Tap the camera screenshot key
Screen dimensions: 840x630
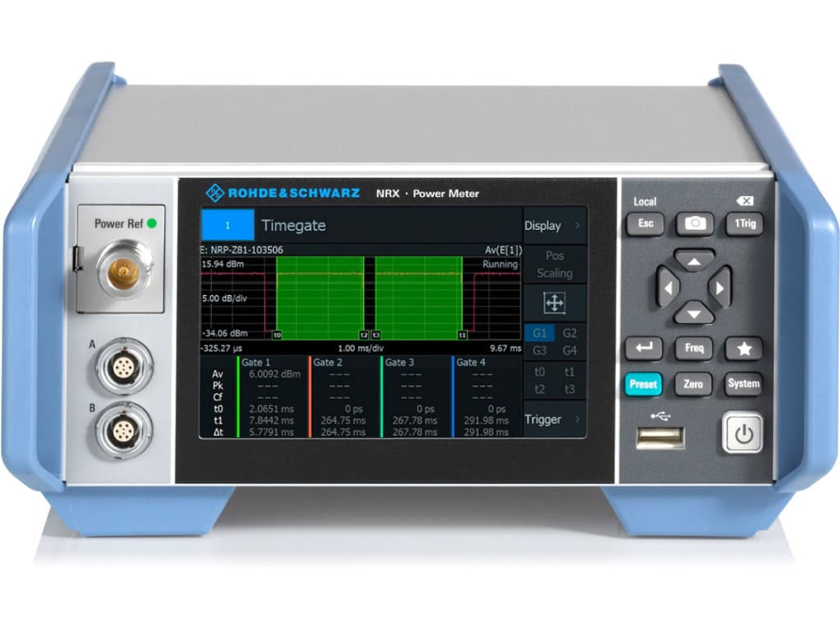(695, 223)
